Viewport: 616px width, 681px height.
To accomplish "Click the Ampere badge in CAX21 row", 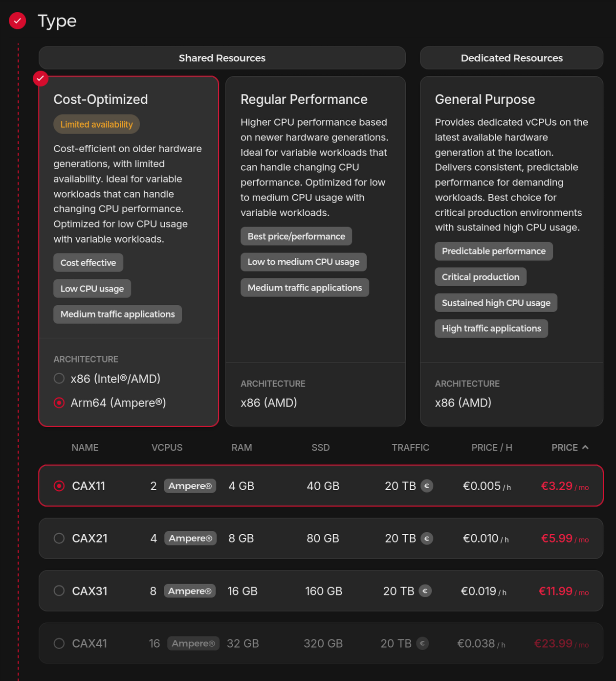I will (190, 538).
